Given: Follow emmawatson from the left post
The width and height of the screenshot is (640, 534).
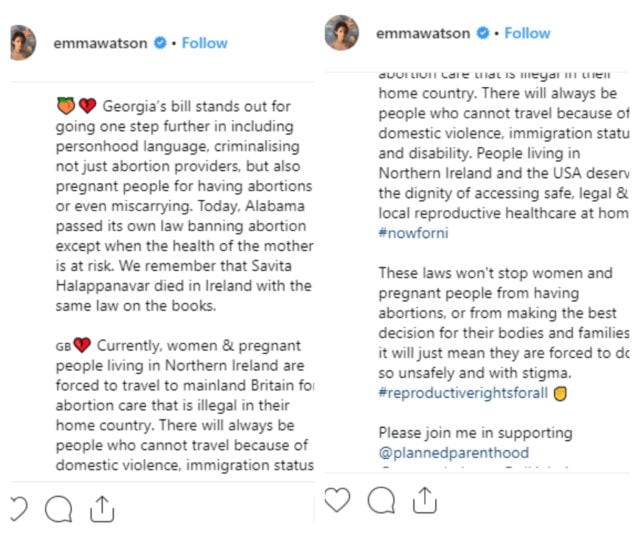Looking at the screenshot, I should 204,43.
